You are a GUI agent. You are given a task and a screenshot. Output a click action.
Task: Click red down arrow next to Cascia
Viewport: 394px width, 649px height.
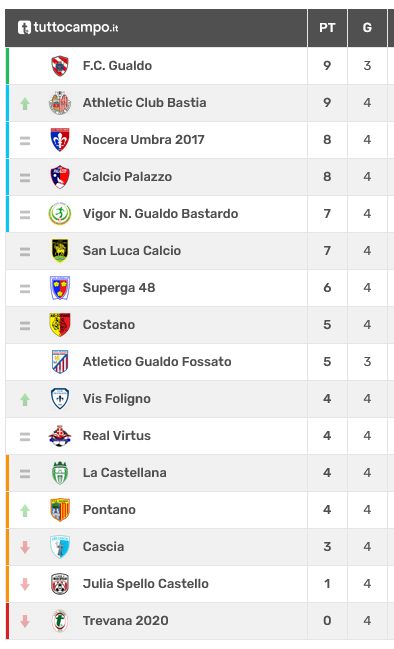click(x=25, y=547)
